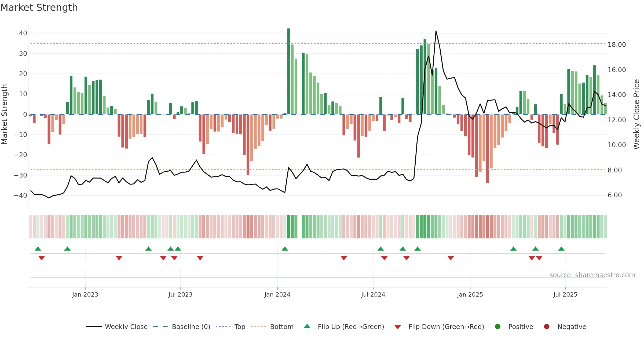Viewport: 644px width, 362px height.
Task: Click the Flip Up marker near Jan 2024
Action: click(285, 249)
